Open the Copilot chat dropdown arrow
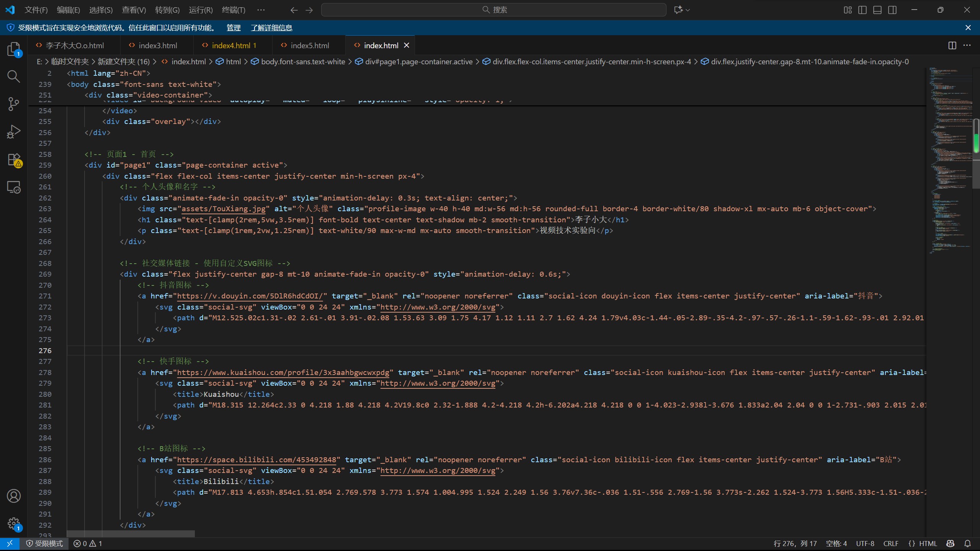The image size is (980, 551). [x=688, y=10]
